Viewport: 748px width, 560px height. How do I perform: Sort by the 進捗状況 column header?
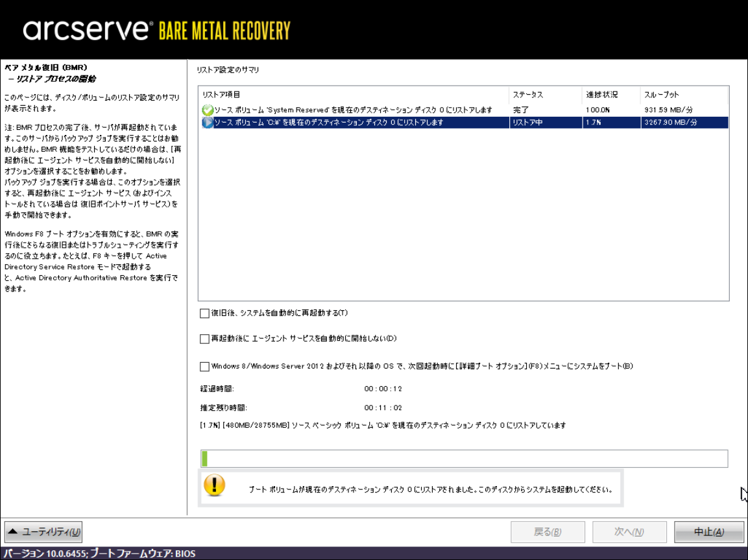point(602,95)
